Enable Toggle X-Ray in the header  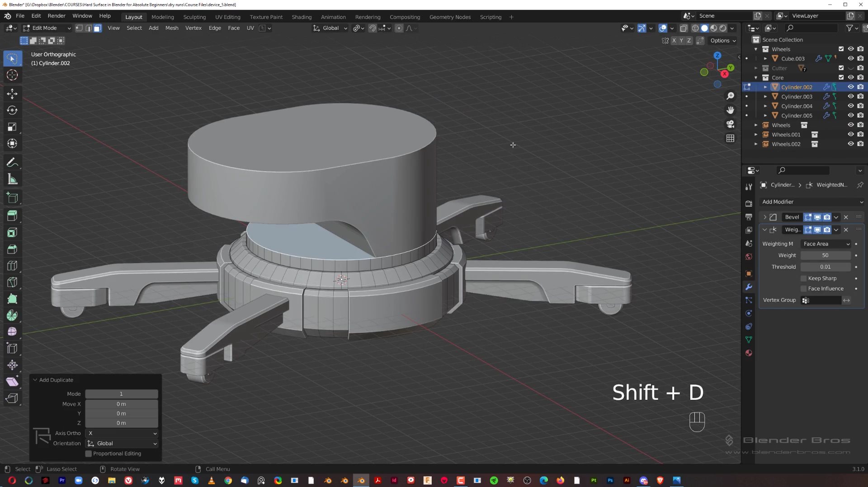[x=684, y=28]
